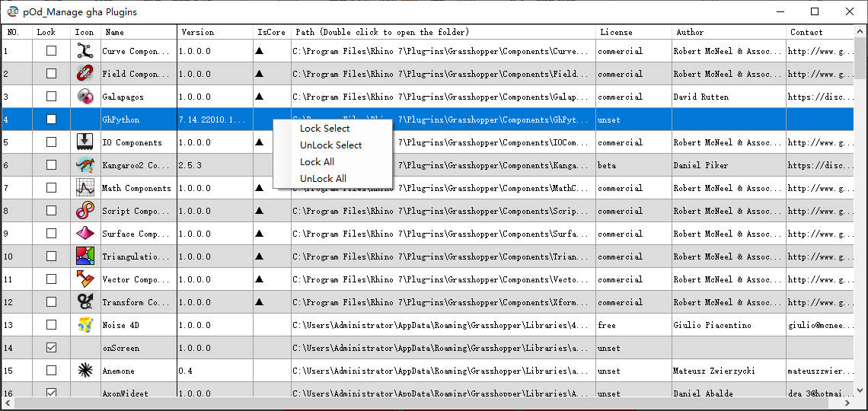
Task: Click the 'Daniel Piker' author cell
Action: point(729,165)
